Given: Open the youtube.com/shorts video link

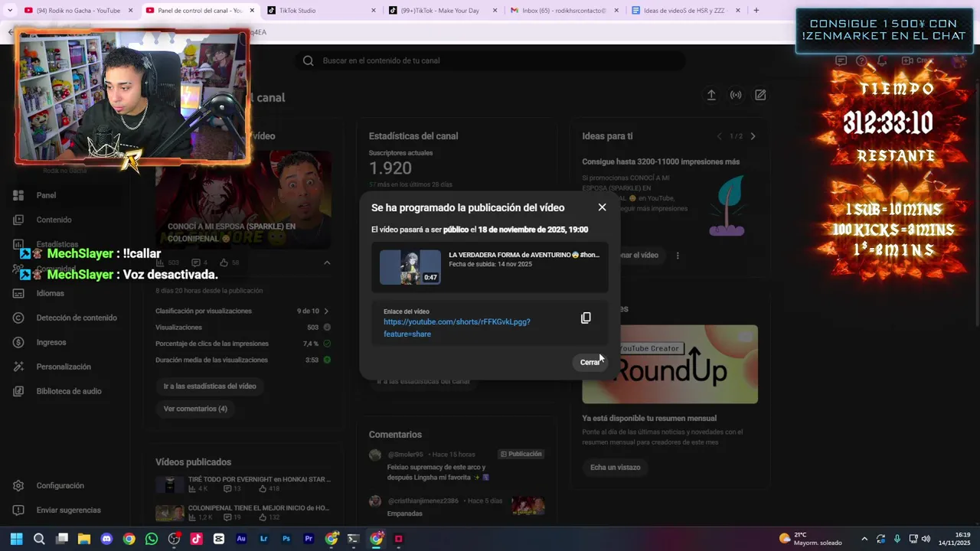Looking at the screenshot, I should tap(457, 328).
